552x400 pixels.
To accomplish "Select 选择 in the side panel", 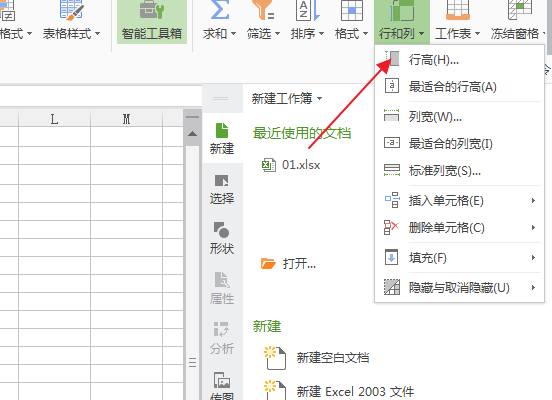I will tap(222, 189).
